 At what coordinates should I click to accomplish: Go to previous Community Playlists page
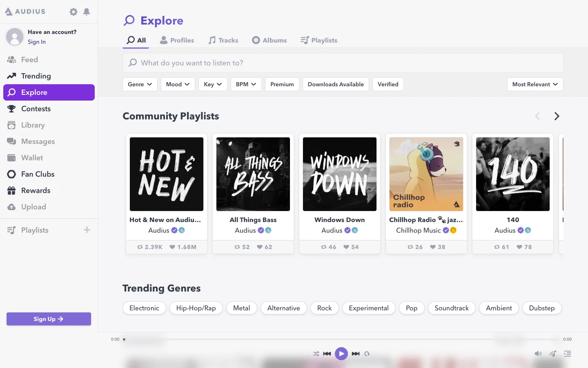coord(537,116)
